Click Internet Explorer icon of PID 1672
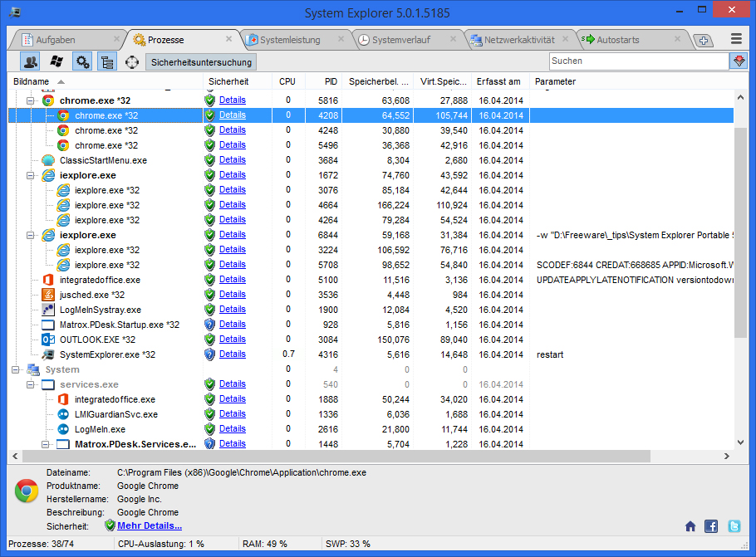This screenshot has width=756, height=557. (48, 175)
